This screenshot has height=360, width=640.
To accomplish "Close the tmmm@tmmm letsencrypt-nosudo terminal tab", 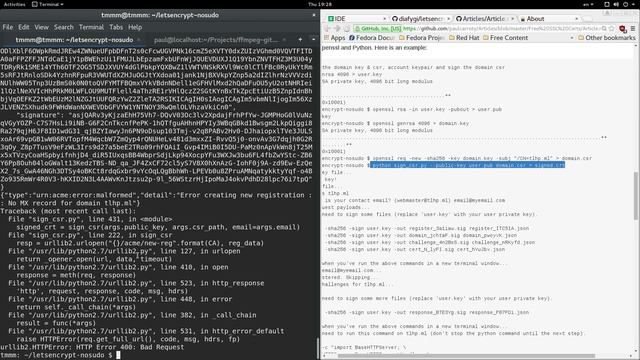I will (139, 40).
